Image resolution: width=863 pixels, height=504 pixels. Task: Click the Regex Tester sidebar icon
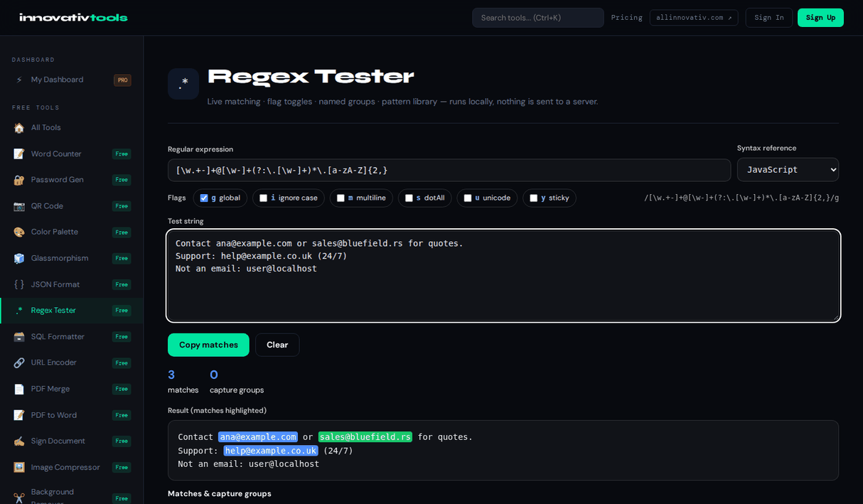click(19, 311)
